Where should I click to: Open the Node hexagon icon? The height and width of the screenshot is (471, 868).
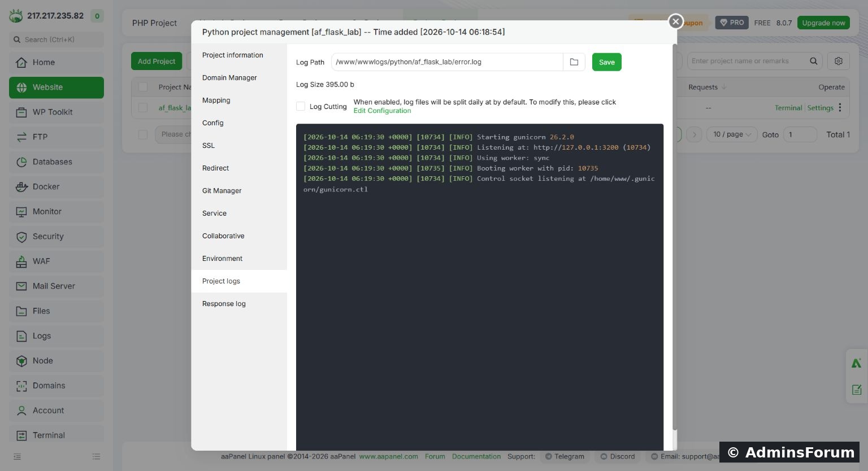[x=21, y=361]
